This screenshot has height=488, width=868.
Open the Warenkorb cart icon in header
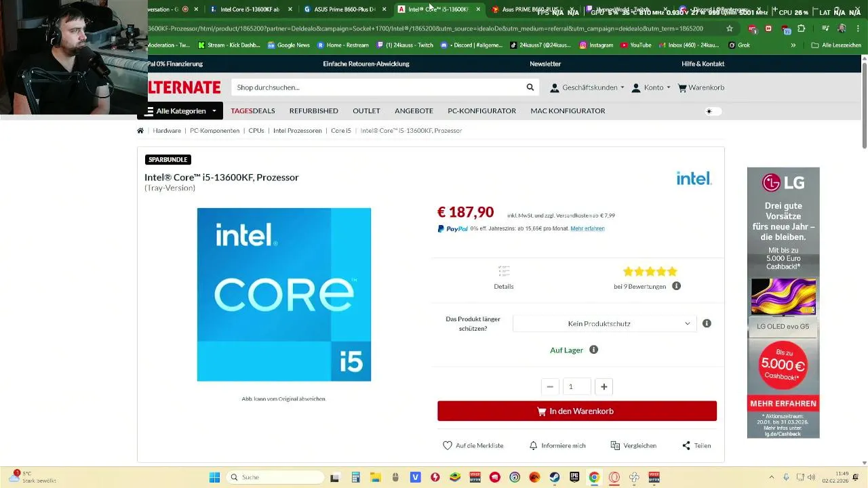[682, 87]
